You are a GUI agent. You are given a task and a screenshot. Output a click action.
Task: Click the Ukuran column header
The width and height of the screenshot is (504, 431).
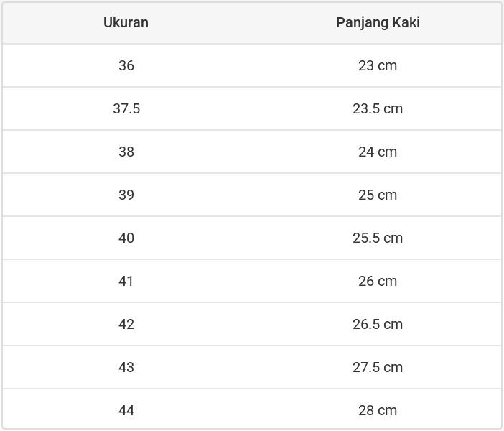tap(126, 22)
